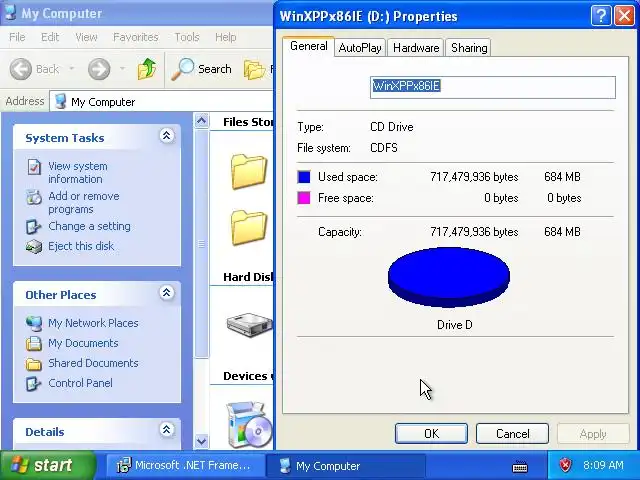The height and width of the screenshot is (480, 640).
Task: Open the Control Panel link
Action: (80, 383)
